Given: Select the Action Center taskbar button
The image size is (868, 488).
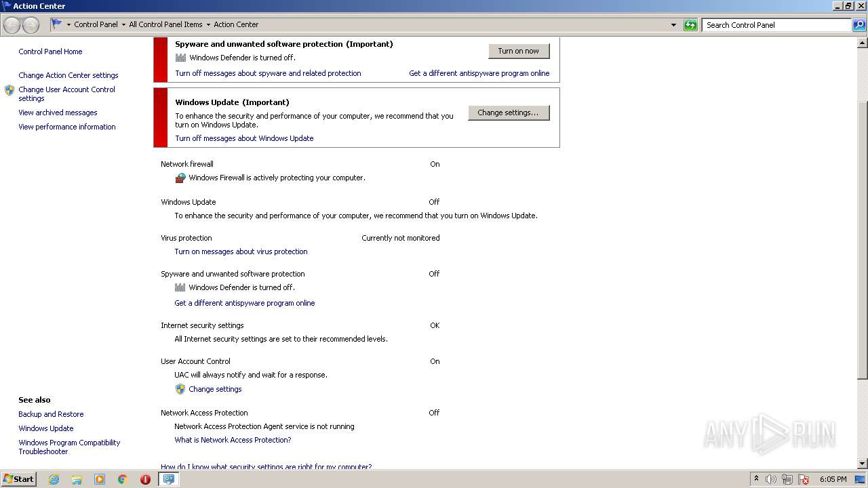Looking at the screenshot, I should click(x=168, y=479).
